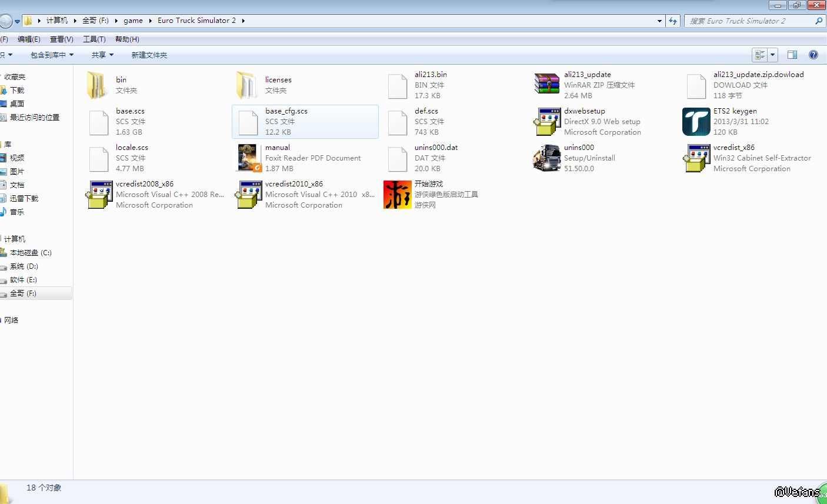Click the vcredist2010_x86 file name

pos(294,184)
